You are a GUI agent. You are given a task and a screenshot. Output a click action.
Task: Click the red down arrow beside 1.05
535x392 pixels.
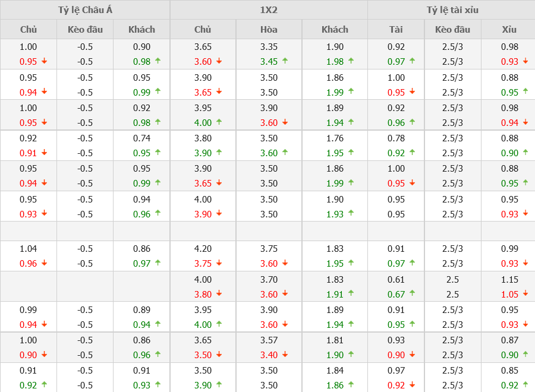coord(525,293)
